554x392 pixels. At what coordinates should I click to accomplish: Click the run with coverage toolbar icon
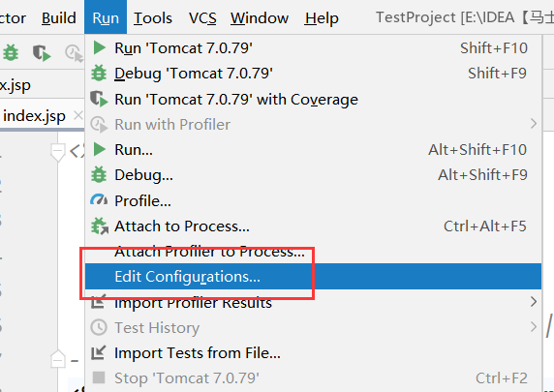tap(42, 53)
